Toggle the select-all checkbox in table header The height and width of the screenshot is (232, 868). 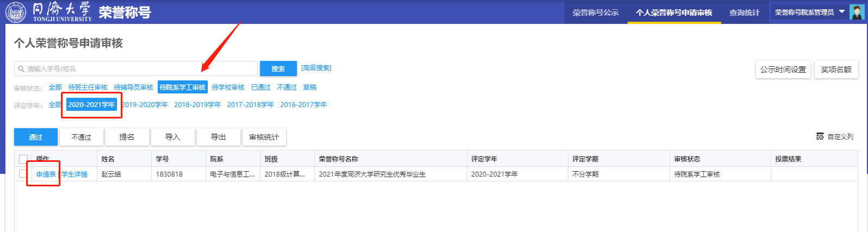coord(23,159)
